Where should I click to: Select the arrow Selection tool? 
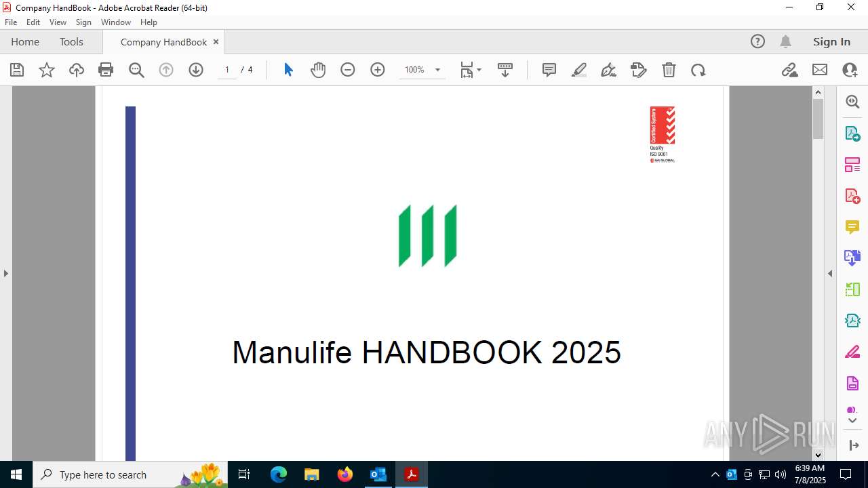[x=288, y=70]
